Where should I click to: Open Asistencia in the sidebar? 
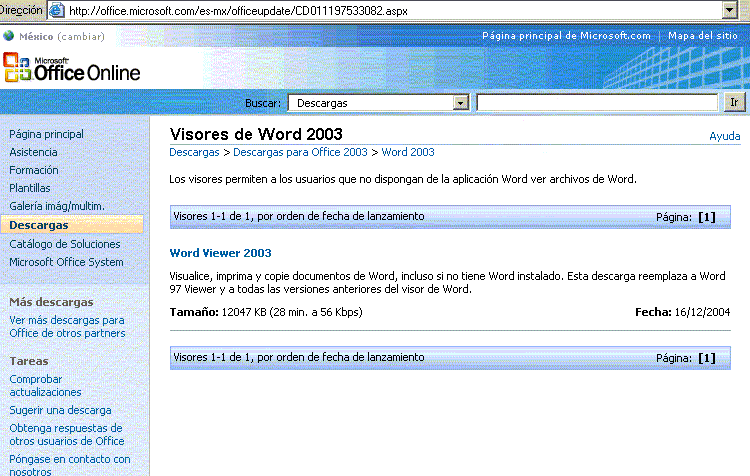tap(33, 152)
